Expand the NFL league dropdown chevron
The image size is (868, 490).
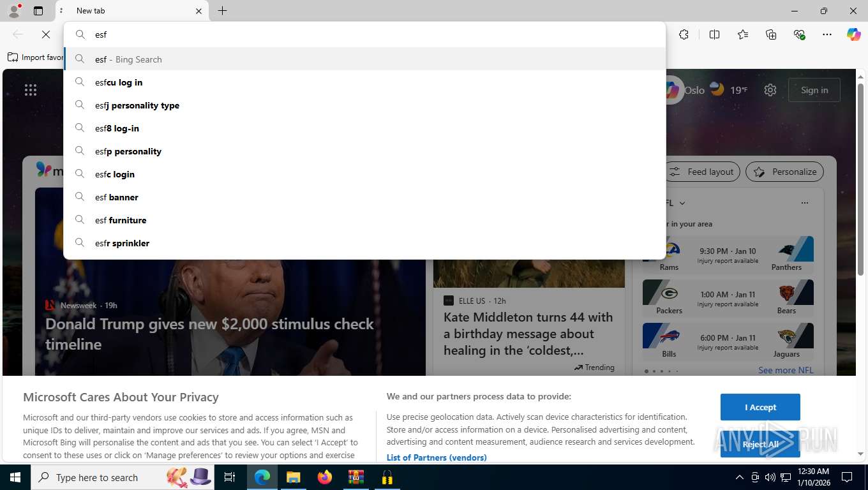pos(682,203)
